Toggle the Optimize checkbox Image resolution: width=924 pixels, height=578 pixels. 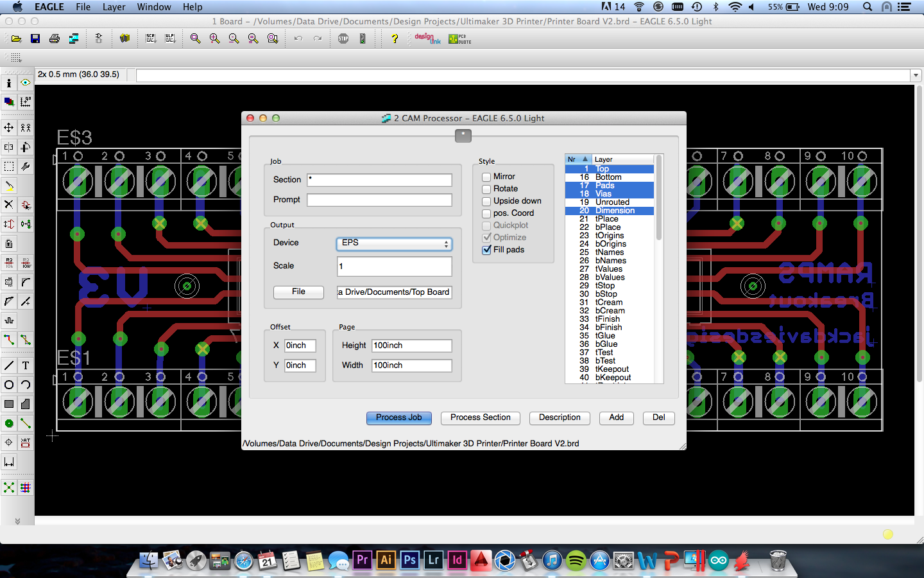pos(486,238)
